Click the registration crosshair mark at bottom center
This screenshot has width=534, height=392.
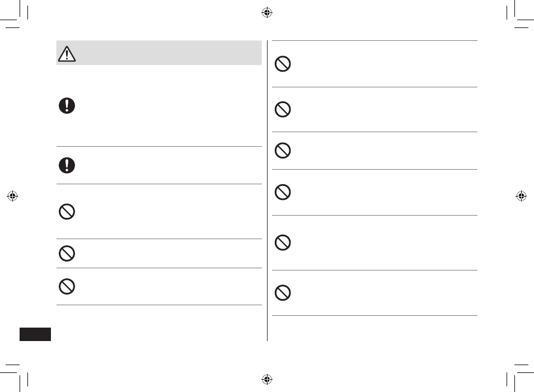tap(267, 379)
